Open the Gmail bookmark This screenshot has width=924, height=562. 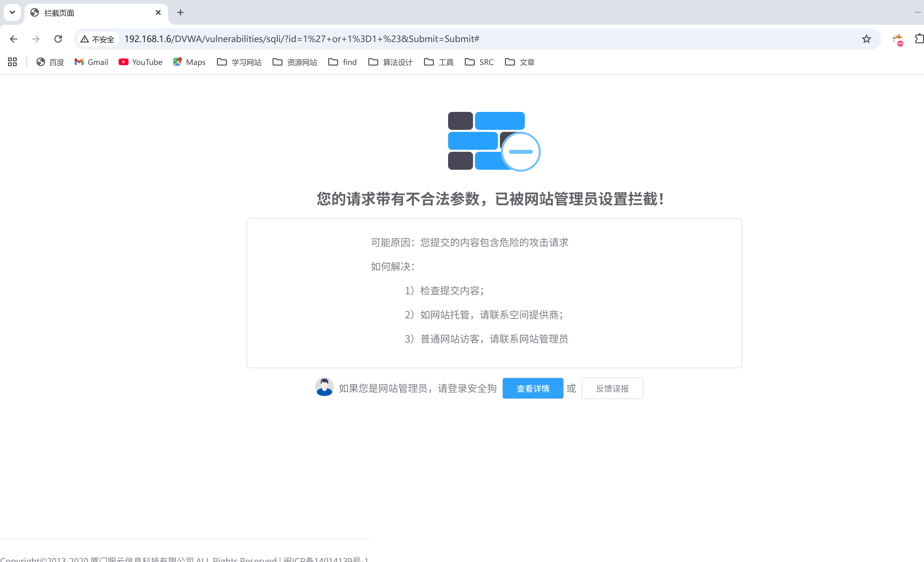(x=91, y=62)
